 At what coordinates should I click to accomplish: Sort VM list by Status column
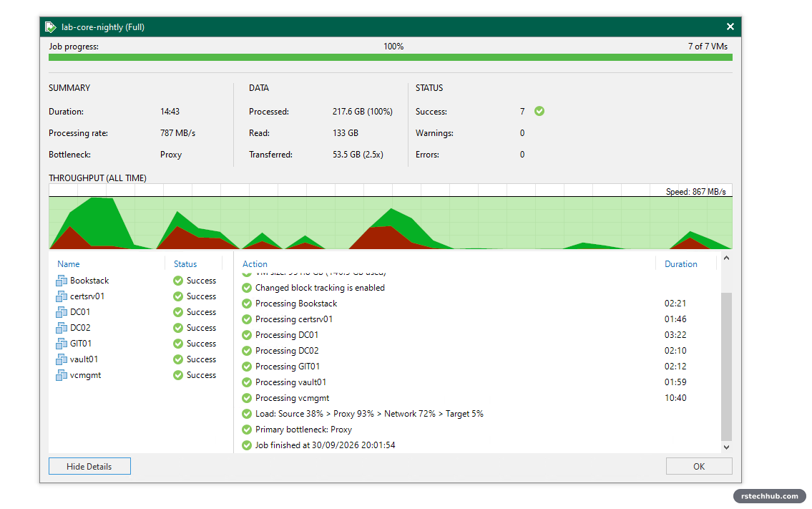click(185, 264)
